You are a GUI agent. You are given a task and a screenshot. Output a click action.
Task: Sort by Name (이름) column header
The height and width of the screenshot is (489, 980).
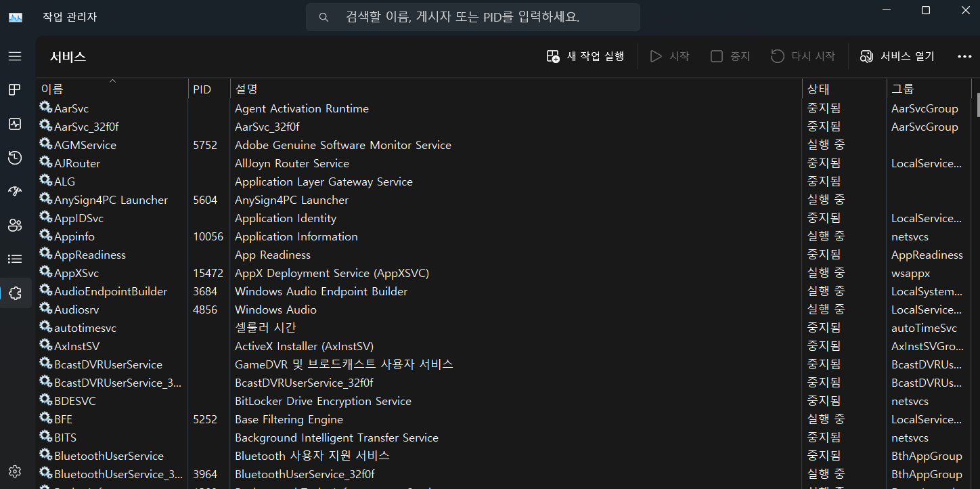coord(112,89)
